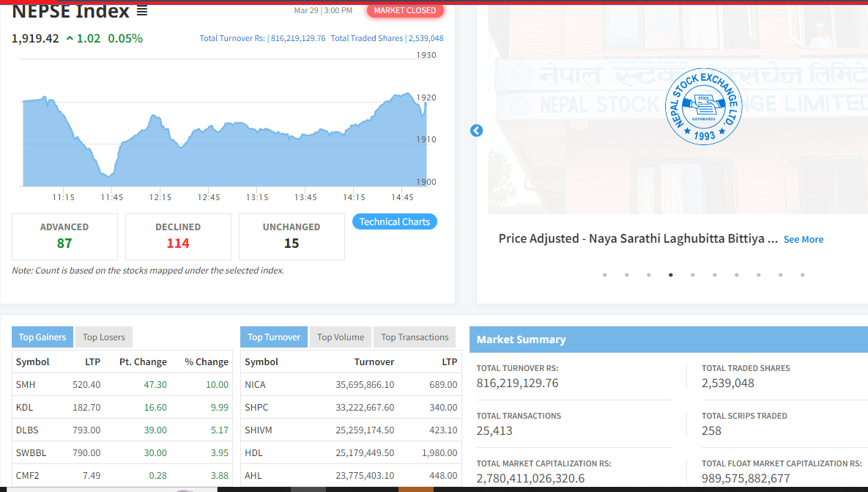Click the Turnover column header
The image size is (868, 492).
tap(374, 361)
